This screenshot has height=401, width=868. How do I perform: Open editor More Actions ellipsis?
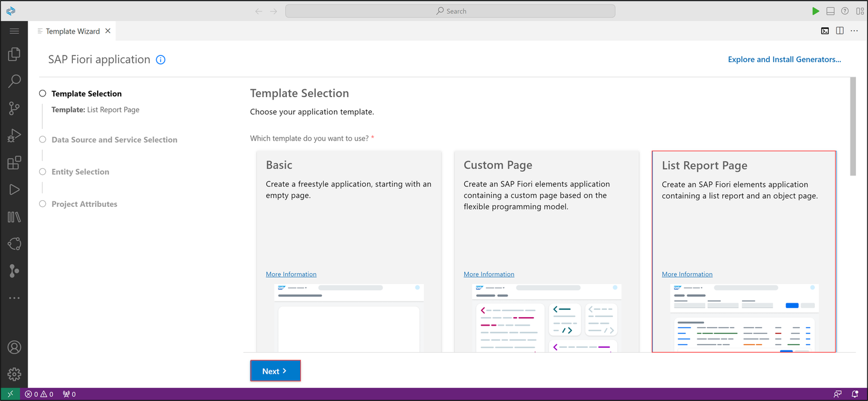854,31
